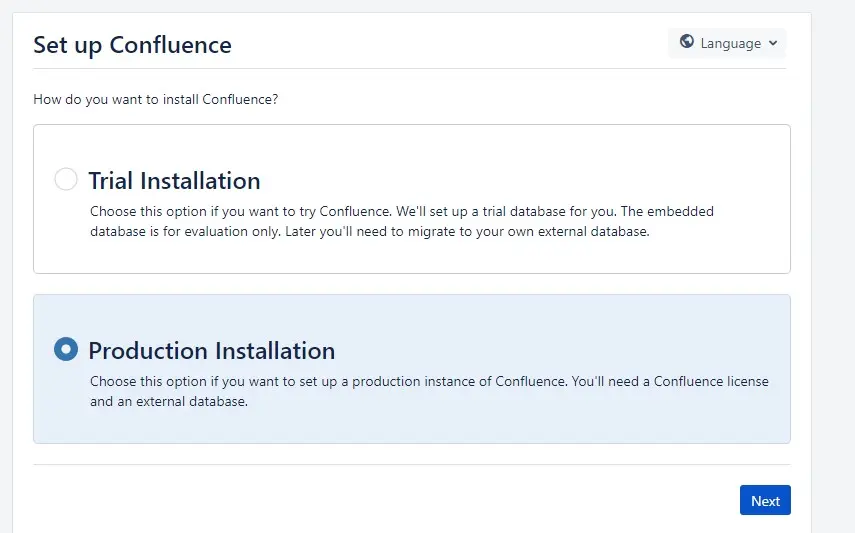Click the "Production Installation" heading text
The width and height of the screenshot is (855, 533).
[211, 351]
